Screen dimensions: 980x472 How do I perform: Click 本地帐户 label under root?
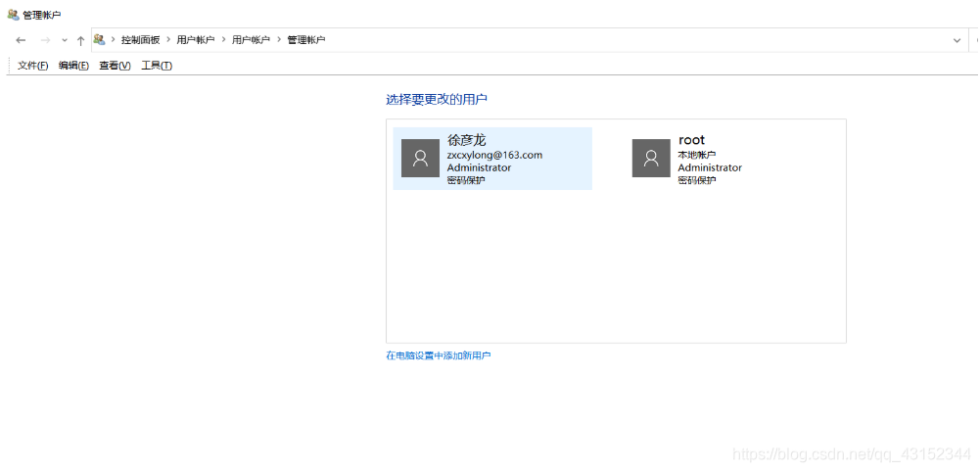click(697, 155)
